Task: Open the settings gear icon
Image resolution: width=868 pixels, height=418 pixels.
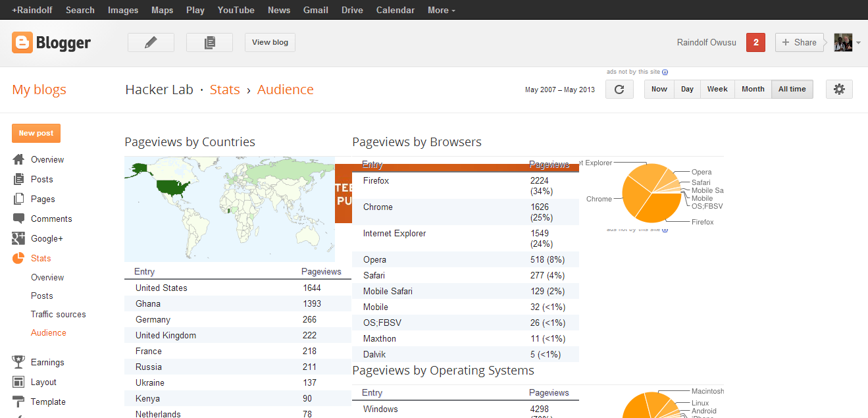Action: (x=839, y=90)
